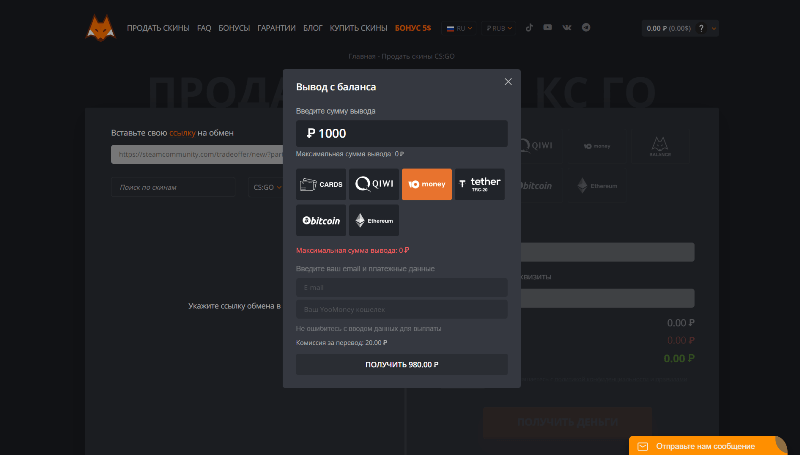Open БЛОГ menu item
The height and width of the screenshot is (455, 800).
(x=313, y=28)
